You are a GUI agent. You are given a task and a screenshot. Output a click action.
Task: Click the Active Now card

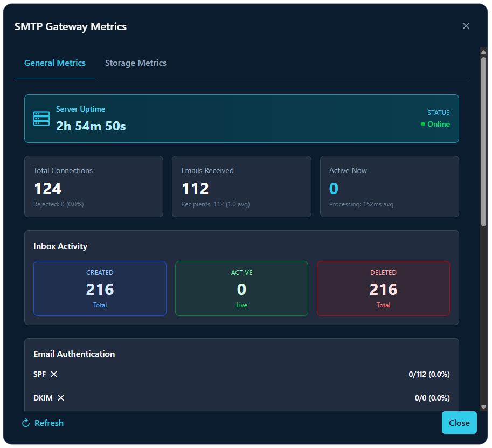click(389, 187)
